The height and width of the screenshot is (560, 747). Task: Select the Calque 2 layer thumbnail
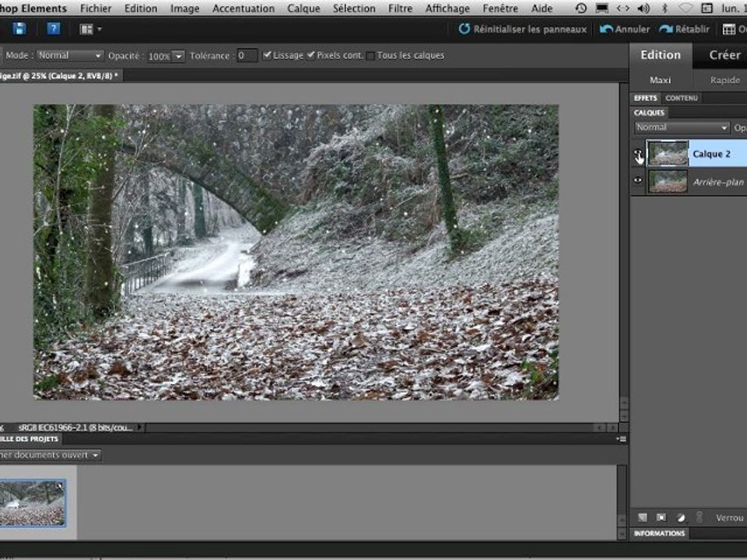[668, 153]
